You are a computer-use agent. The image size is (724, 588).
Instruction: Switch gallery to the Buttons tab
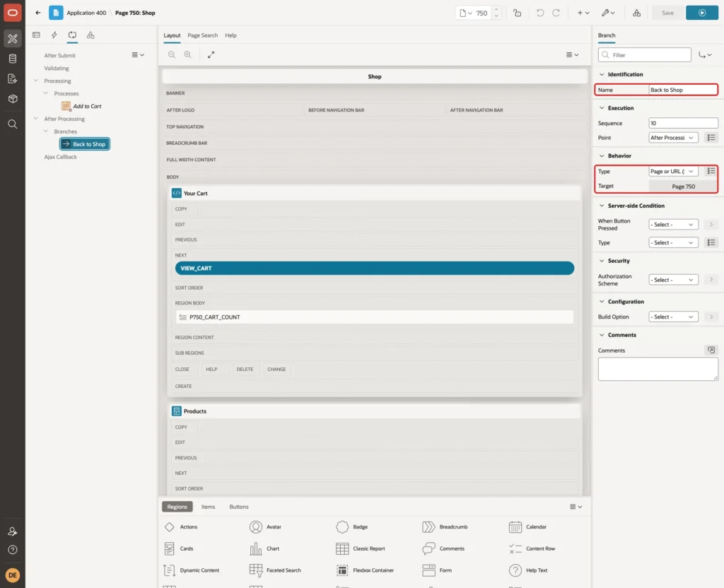[x=239, y=507]
